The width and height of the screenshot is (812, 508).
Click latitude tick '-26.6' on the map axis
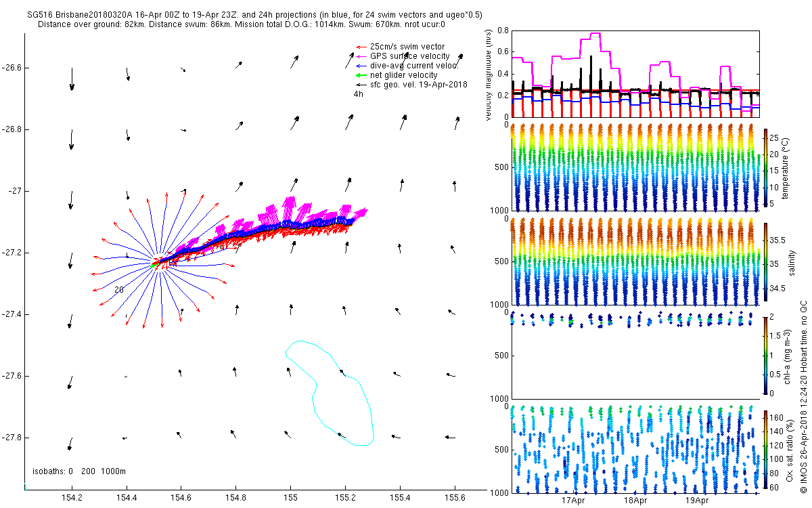(12, 68)
